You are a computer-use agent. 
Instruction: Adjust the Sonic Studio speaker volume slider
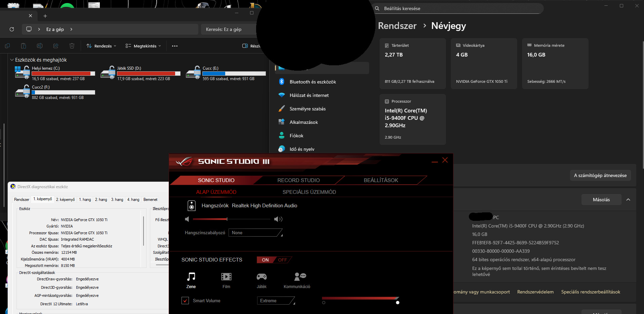point(232,219)
